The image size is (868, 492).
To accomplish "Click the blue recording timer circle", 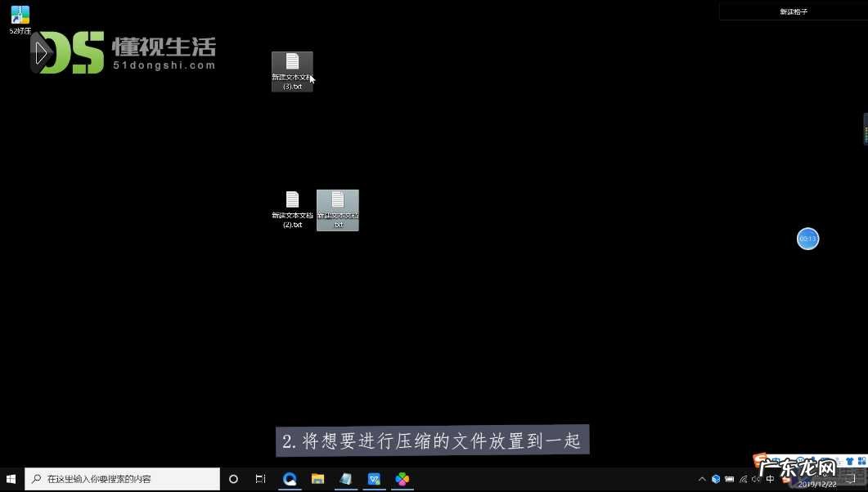I will pos(807,239).
